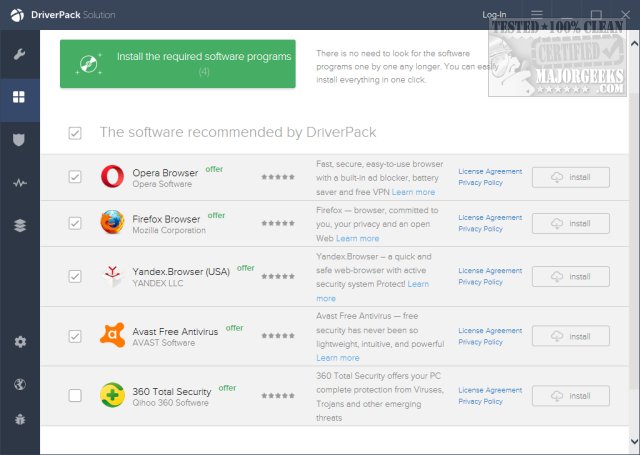Screen dimensions: 640x455
Task: Open the diagnostics pulse sidebar icon
Action: [x=19, y=184]
